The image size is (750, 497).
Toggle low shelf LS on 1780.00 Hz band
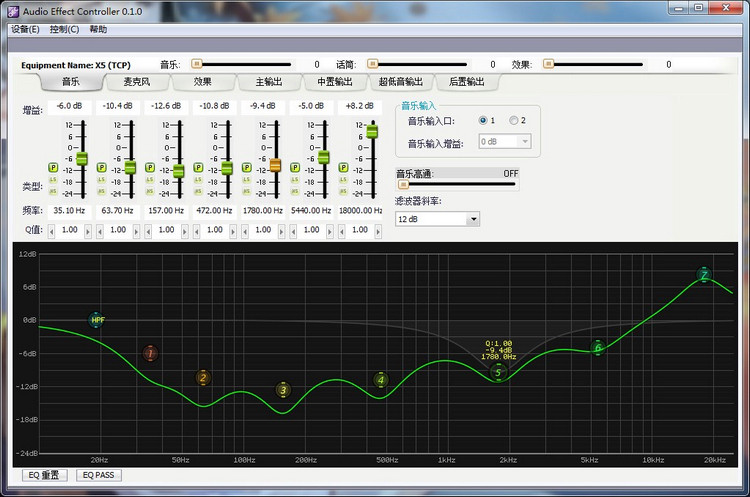coord(247,180)
